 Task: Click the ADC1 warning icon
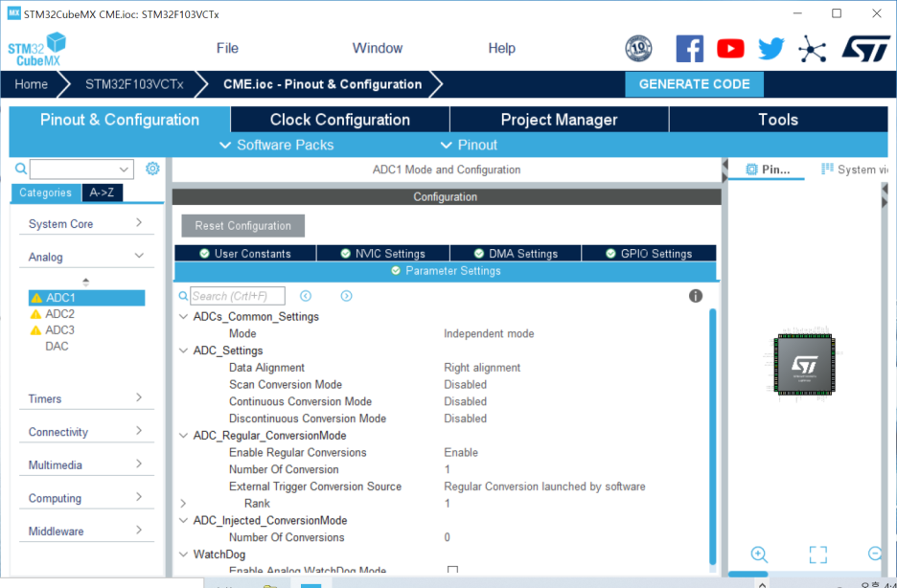[x=36, y=298]
